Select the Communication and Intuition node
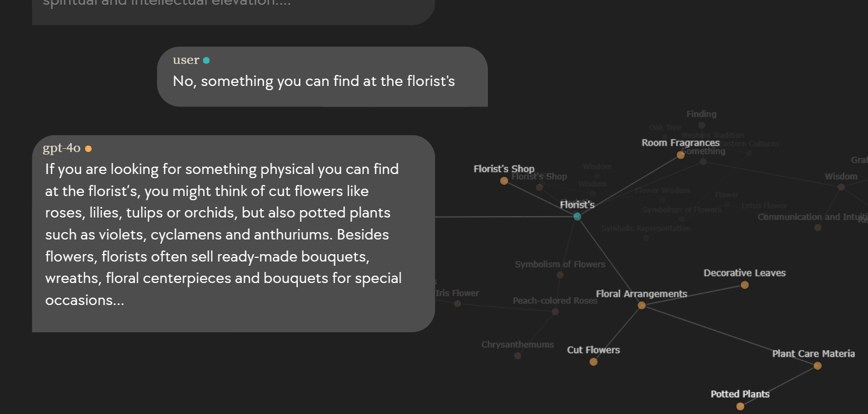 [818, 228]
